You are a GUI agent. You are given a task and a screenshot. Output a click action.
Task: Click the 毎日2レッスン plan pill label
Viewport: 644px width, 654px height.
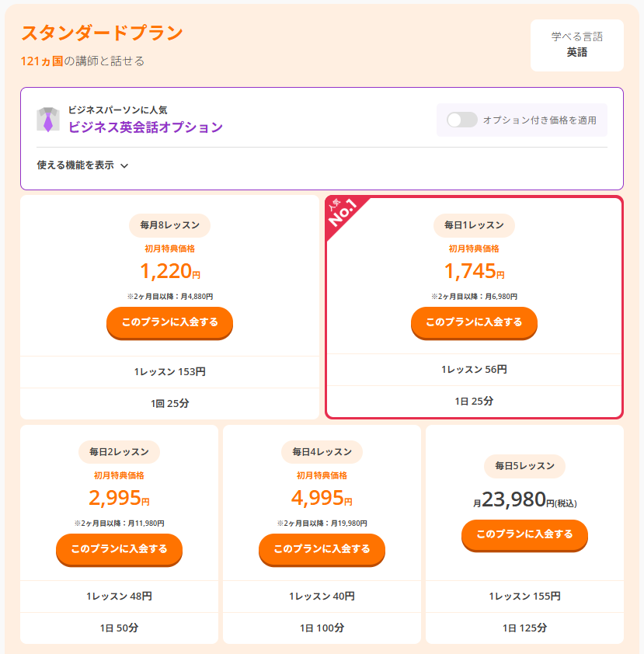pyautogui.click(x=119, y=451)
